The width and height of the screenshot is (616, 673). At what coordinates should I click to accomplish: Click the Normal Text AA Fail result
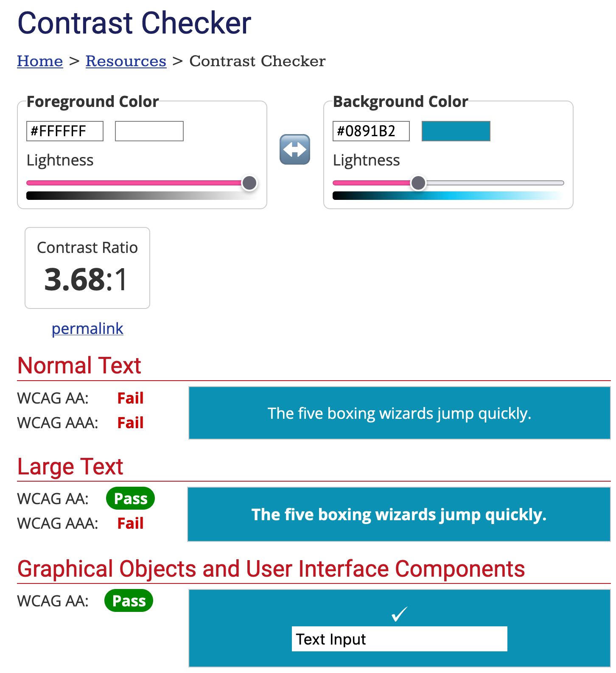(x=131, y=398)
